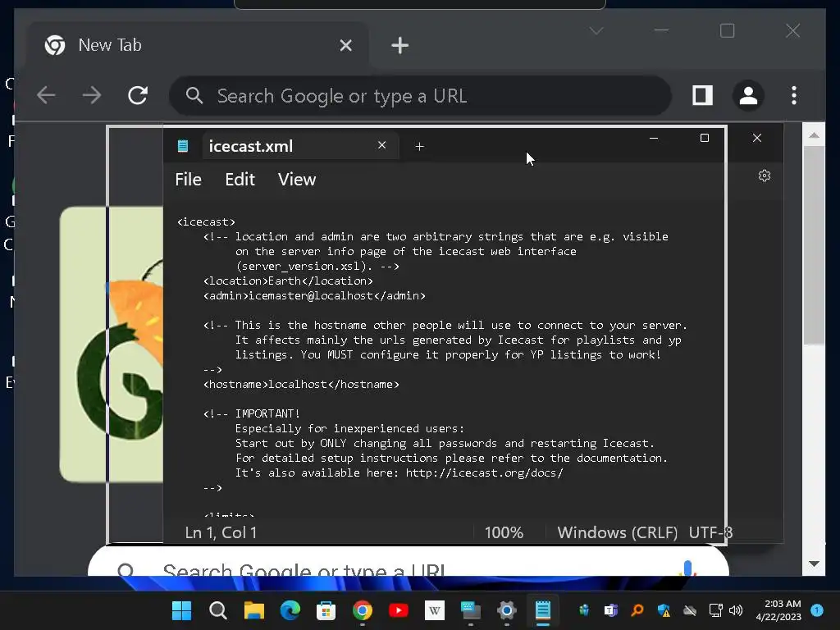Open Settings from taskbar
840x630 pixels.
tap(506, 610)
